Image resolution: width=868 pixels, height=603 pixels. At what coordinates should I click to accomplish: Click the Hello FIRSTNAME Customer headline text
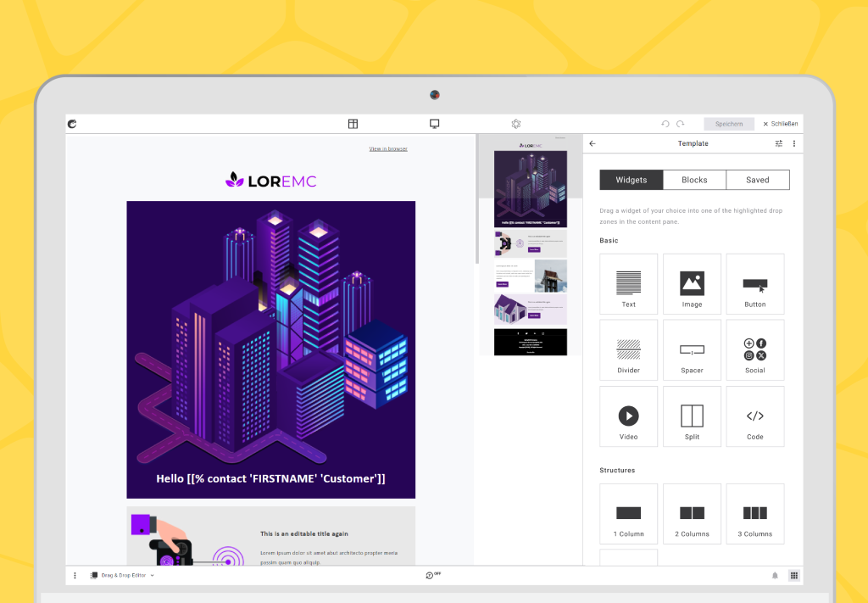270,478
